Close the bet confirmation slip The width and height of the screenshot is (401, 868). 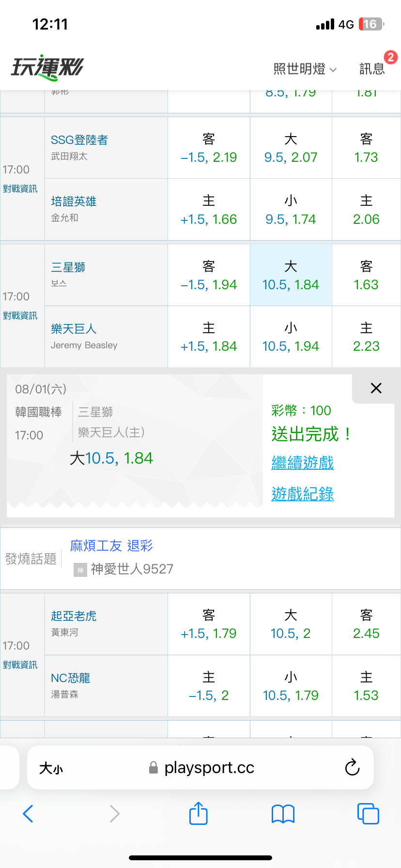(376, 388)
